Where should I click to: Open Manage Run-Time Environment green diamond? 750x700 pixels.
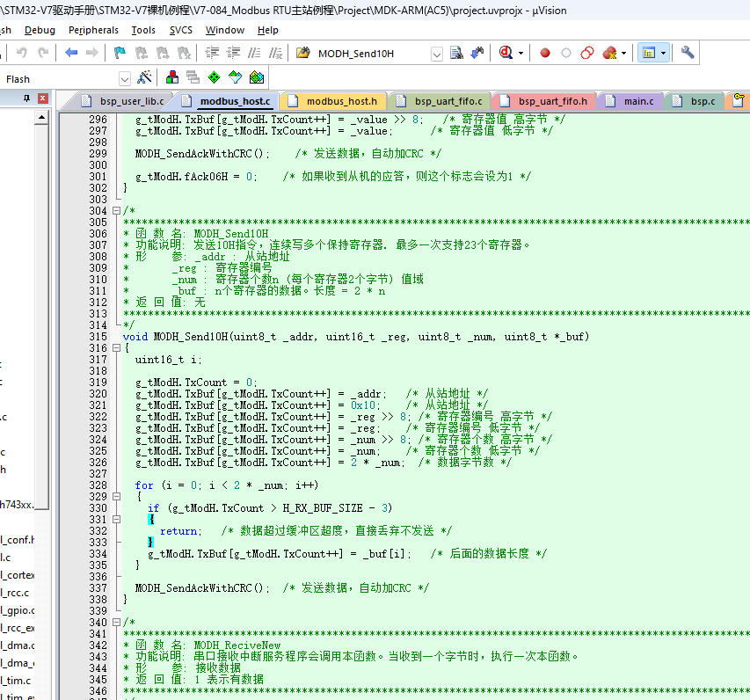pos(215,77)
